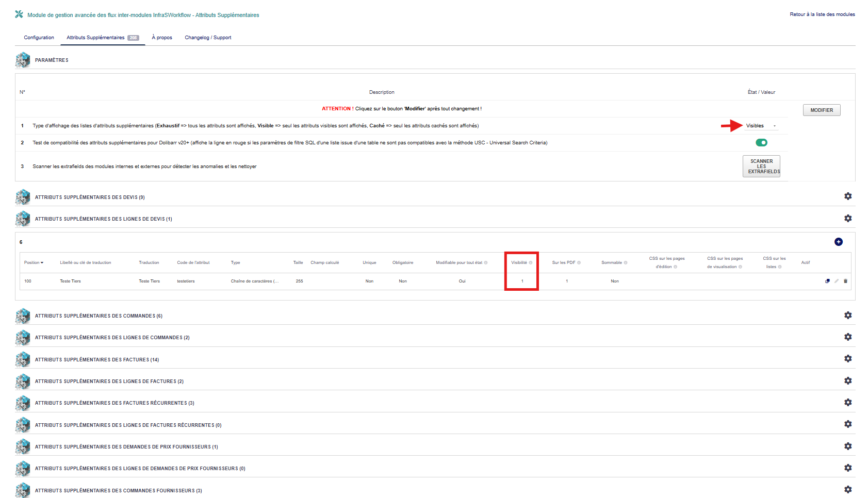
Task: Click Visibilité column info help icon
Action: [530, 263]
